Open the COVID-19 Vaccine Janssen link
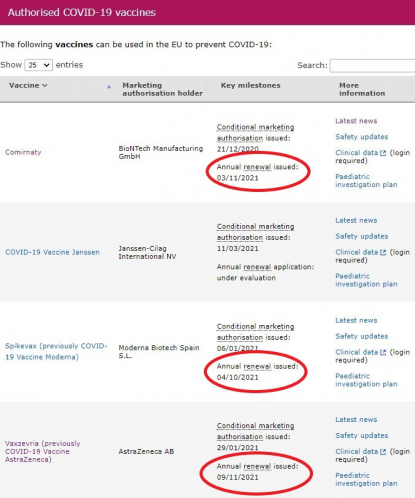 coord(52,252)
